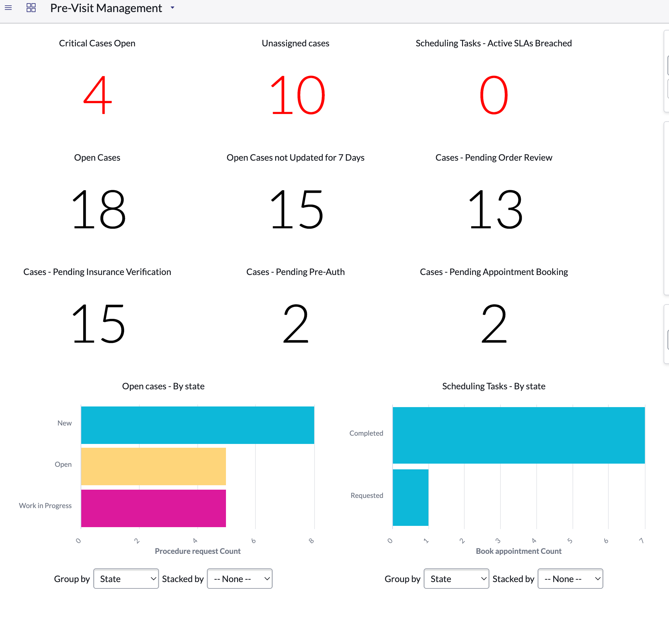View the Open Cases count 18

pos(99,209)
